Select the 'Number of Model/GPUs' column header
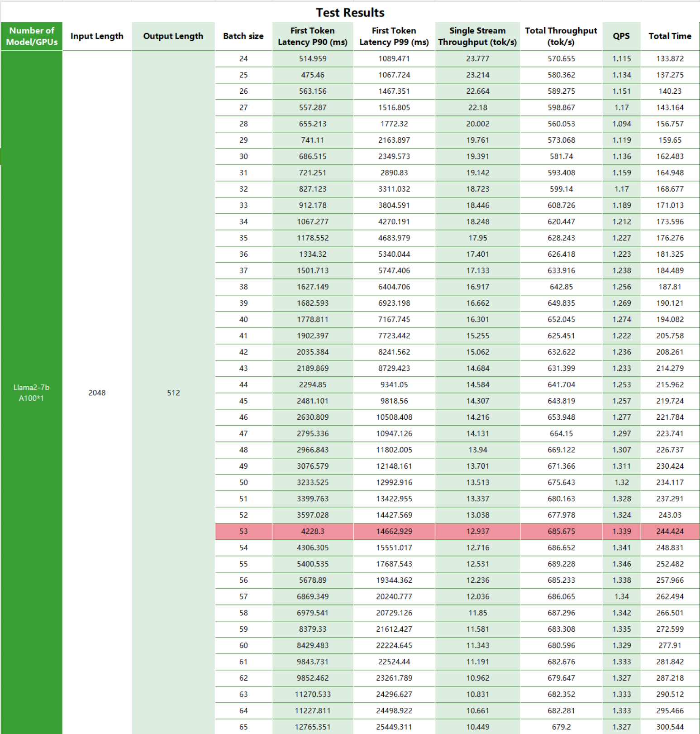 [x=32, y=36]
